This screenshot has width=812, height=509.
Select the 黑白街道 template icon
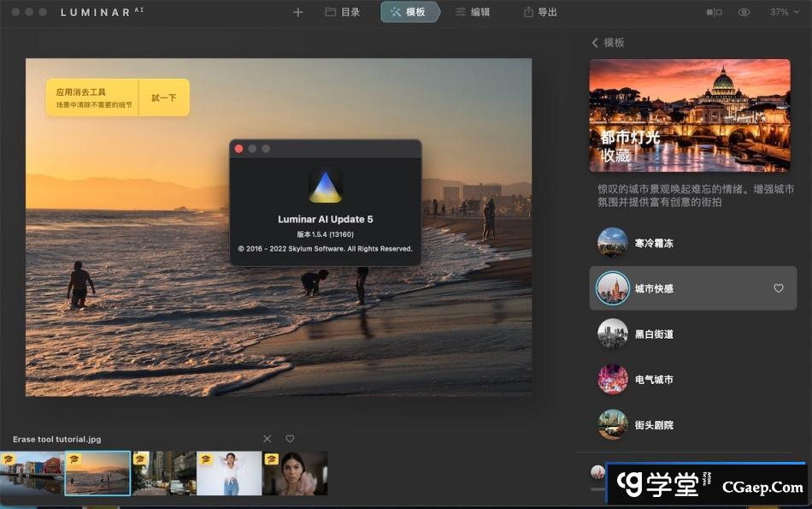[x=613, y=334]
